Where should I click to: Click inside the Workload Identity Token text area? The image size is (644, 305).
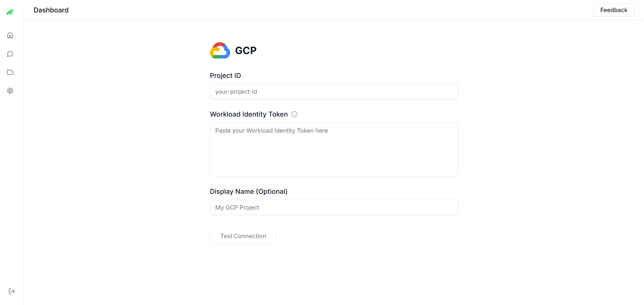(x=334, y=149)
